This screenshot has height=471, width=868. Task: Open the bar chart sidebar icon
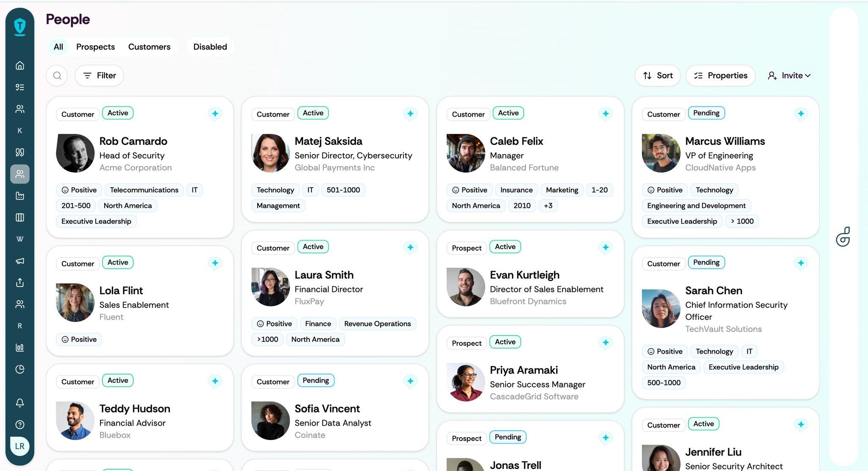[x=20, y=348]
